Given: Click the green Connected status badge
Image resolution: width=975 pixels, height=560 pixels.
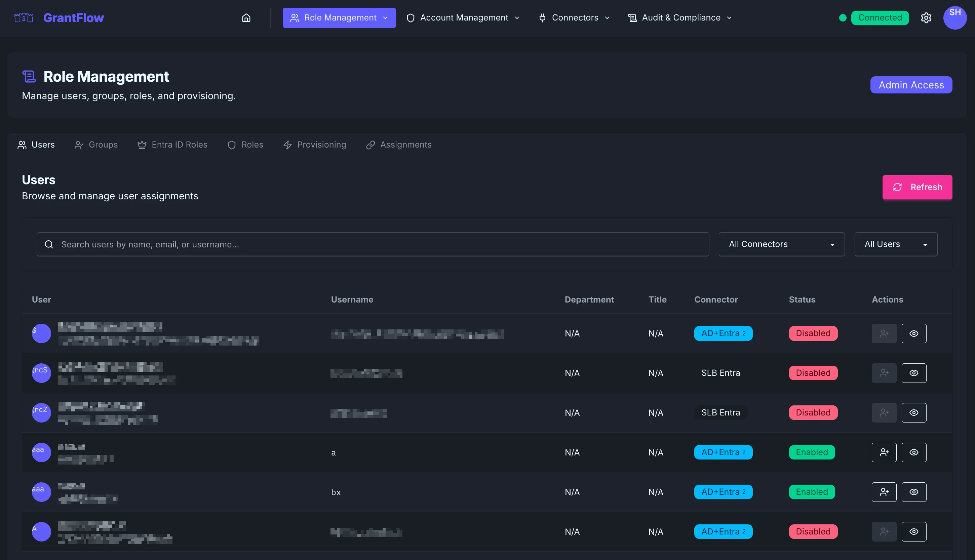Looking at the screenshot, I should tap(879, 18).
